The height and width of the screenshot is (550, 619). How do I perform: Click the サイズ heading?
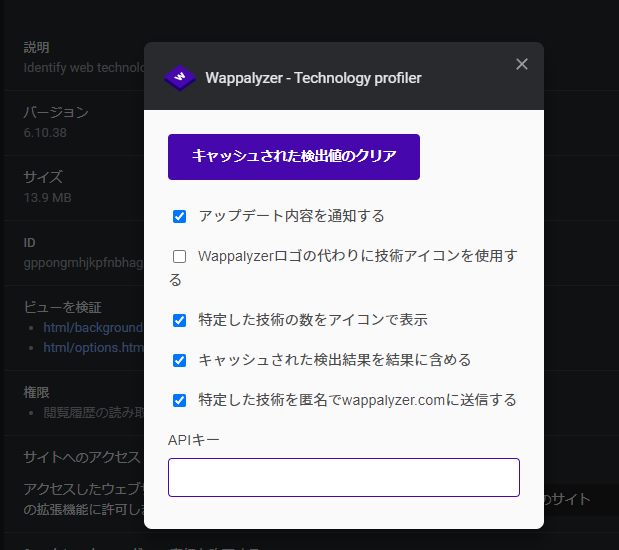pos(43,177)
